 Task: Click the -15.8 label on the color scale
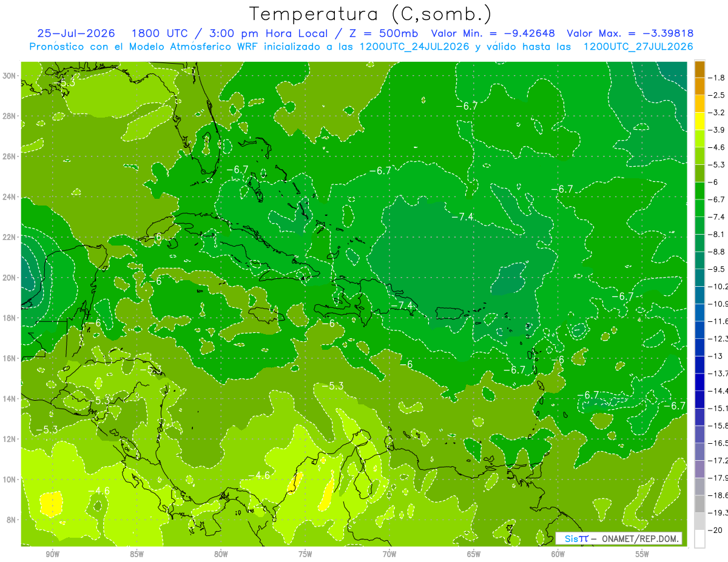[719, 426]
